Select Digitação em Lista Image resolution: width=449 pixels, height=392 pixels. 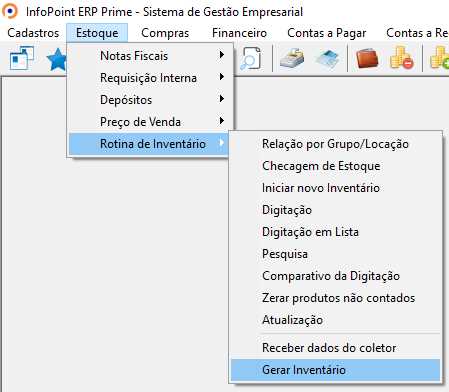[335, 232]
